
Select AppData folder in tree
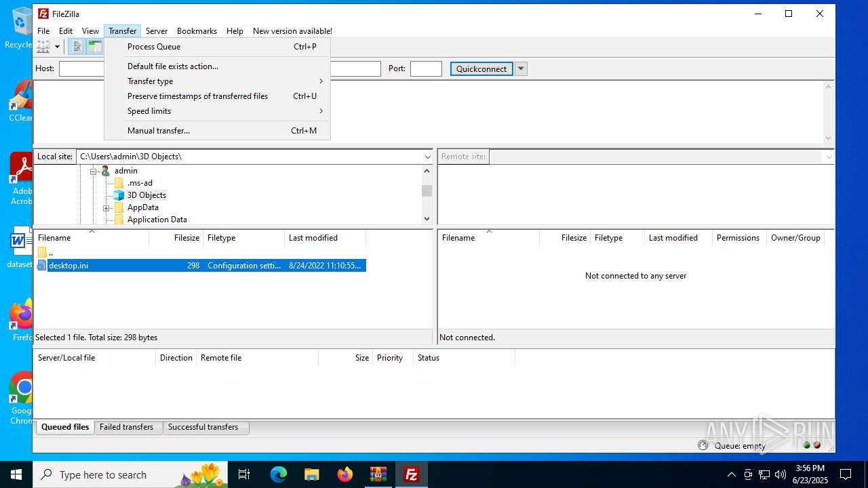[143, 207]
